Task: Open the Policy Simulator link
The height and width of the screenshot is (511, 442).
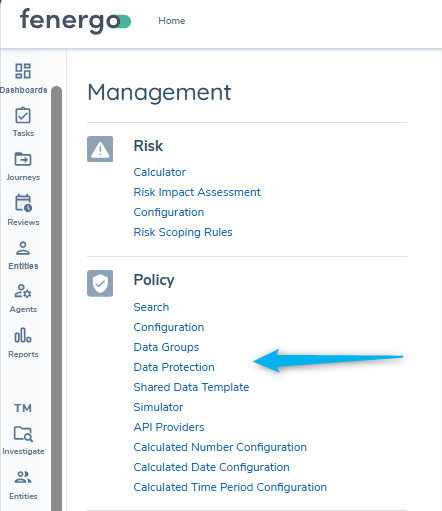Action: (158, 407)
